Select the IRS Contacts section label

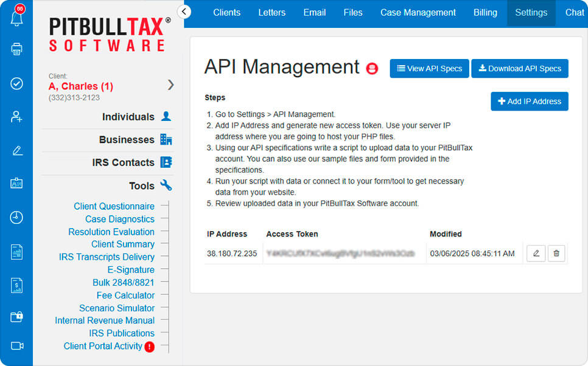point(124,162)
